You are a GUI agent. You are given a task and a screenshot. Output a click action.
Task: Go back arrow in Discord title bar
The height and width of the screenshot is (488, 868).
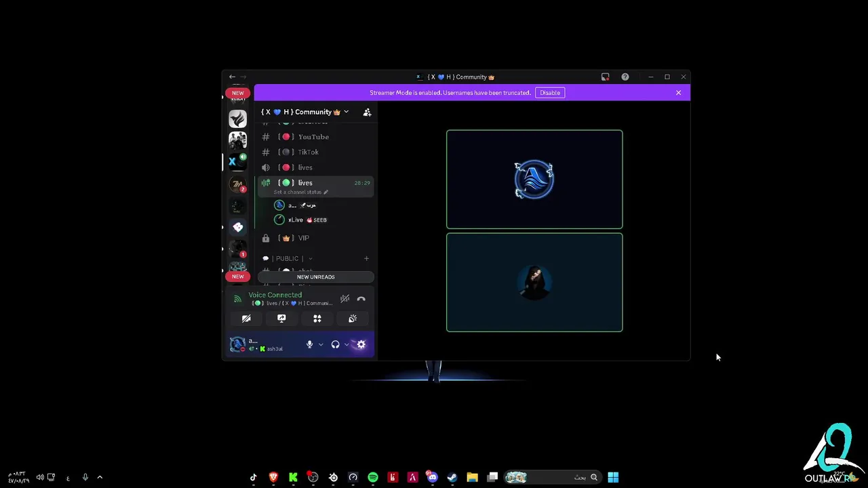(x=232, y=77)
